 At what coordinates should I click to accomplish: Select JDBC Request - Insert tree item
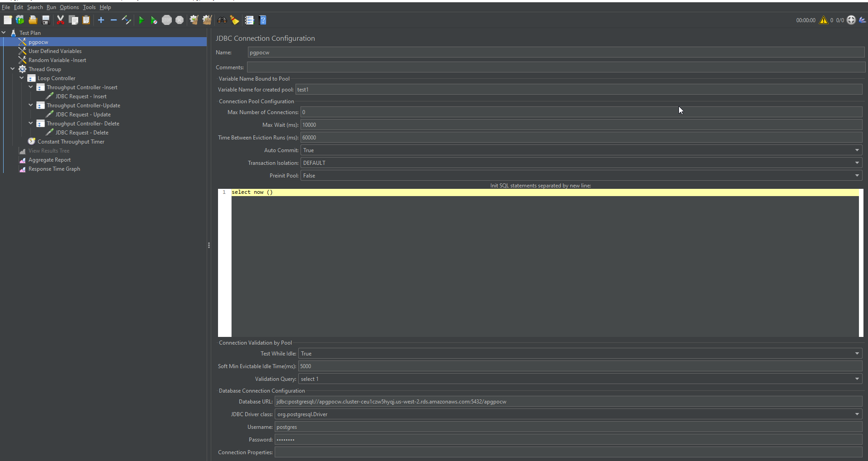pyautogui.click(x=81, y=96)
